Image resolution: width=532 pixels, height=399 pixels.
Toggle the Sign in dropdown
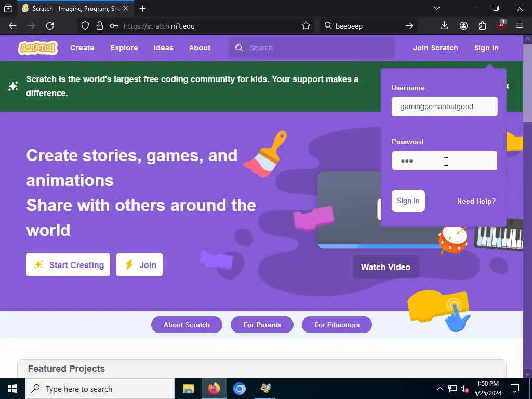pos(486,48)
